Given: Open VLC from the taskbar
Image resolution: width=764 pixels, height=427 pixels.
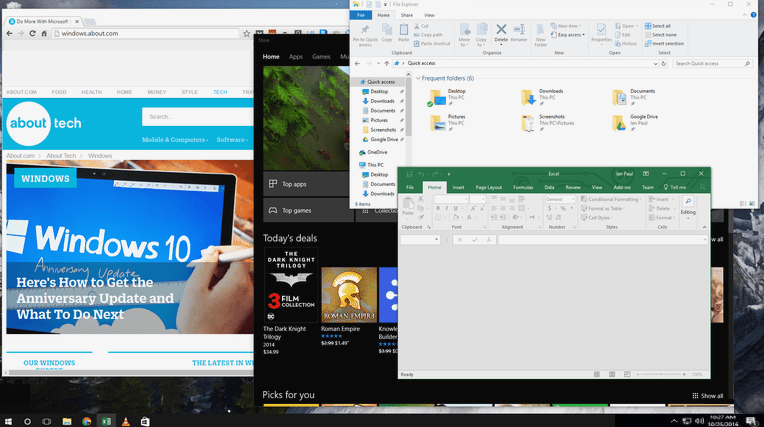Looking at the screenshot, I should pyautogui.click(x=126, y=421).
